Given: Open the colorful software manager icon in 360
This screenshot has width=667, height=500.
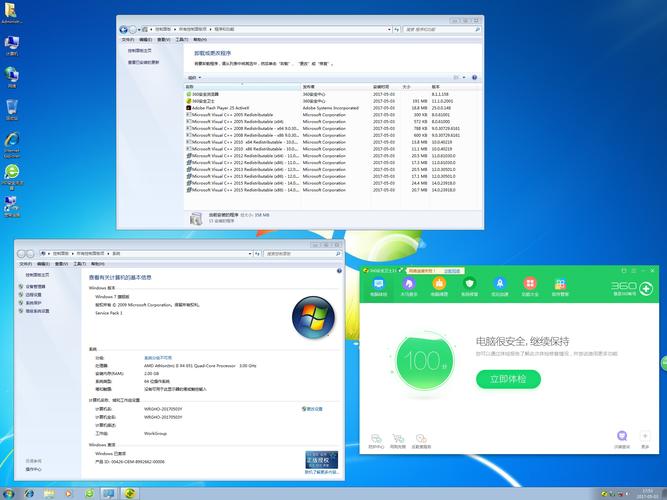Looking at the screenshot, I should point(560,284).
